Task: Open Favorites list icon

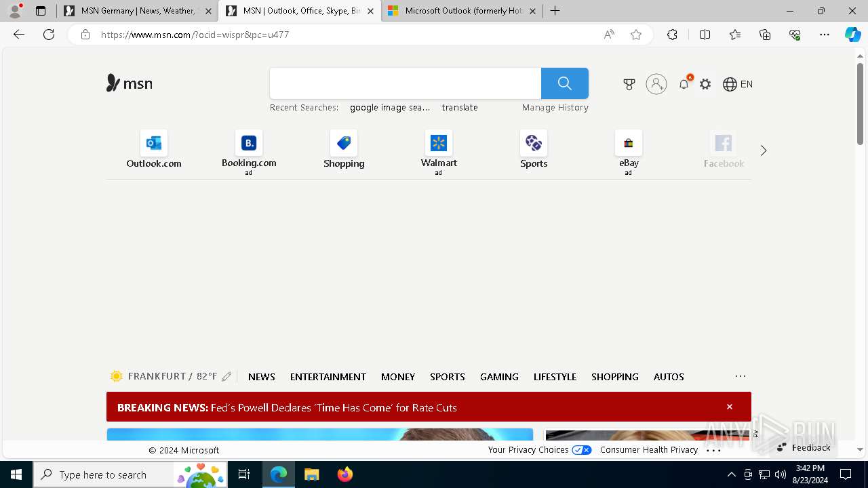Action: coord(735,35)
